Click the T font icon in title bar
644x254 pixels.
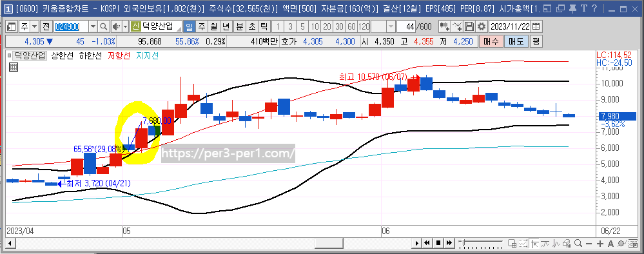[583, 8]
